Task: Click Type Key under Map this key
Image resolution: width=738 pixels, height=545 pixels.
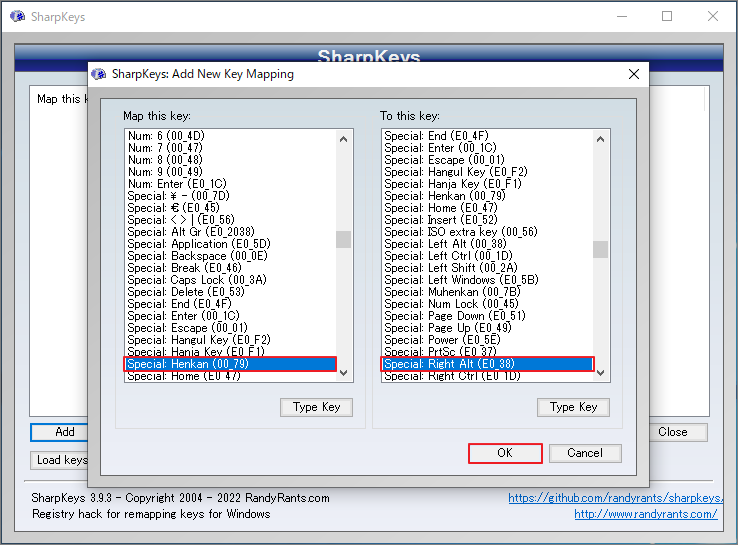Action: point(316,407)
